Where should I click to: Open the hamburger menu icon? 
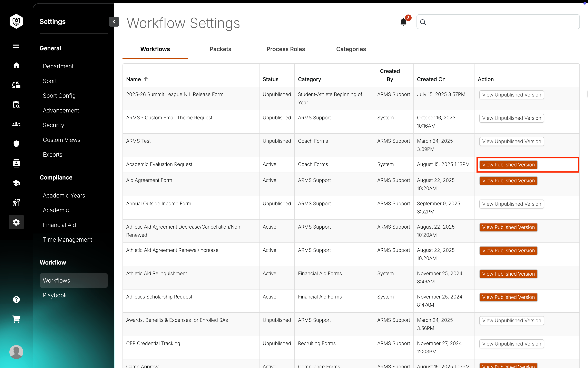16,46
